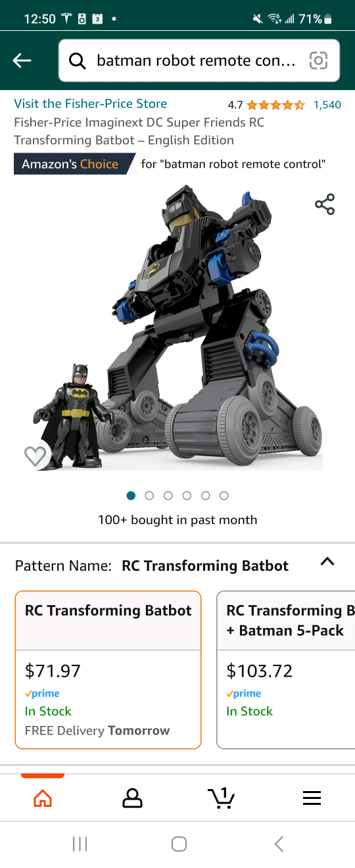This screenshot has height=868, width=355.
Task: Tap Android recent apps navigation button
Action: (80, 844)
